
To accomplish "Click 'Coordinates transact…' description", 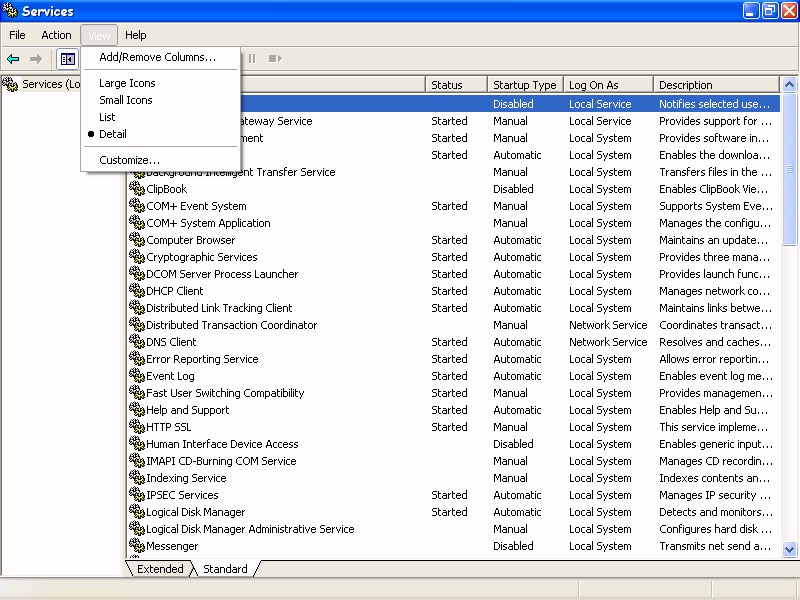I will [x=715, y=325].
